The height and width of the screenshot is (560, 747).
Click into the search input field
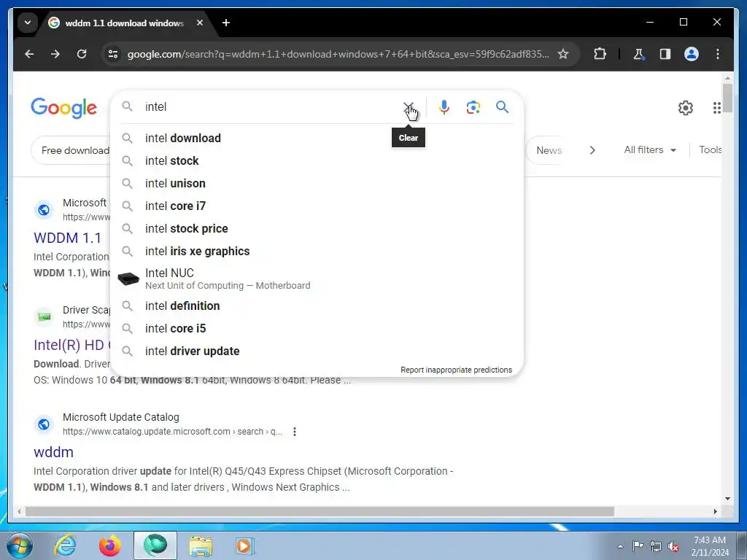click(x=271, y=106)
